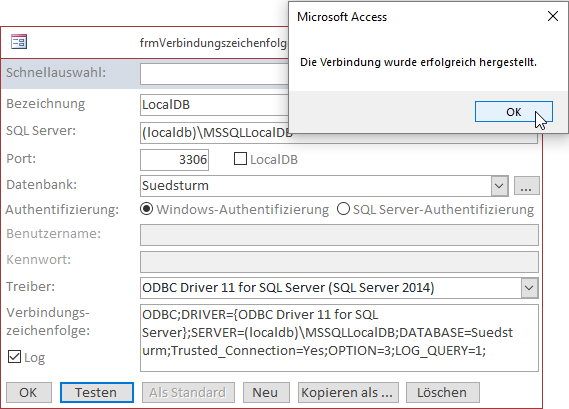The height and width of the screenshot is (409, 569).
Task: Confirm the success message with OK
Action: coord(513,112)
